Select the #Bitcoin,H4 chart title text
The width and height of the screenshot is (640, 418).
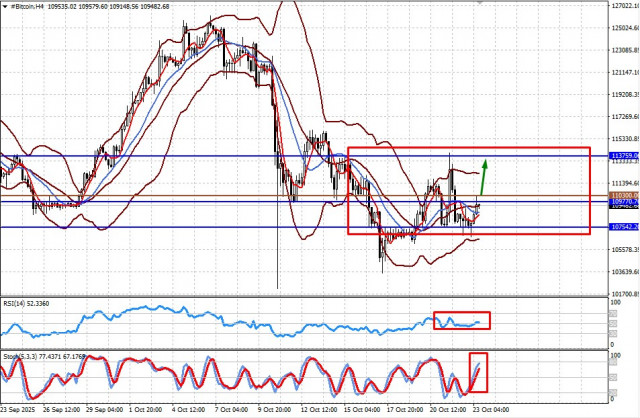[x=27, y=7]
